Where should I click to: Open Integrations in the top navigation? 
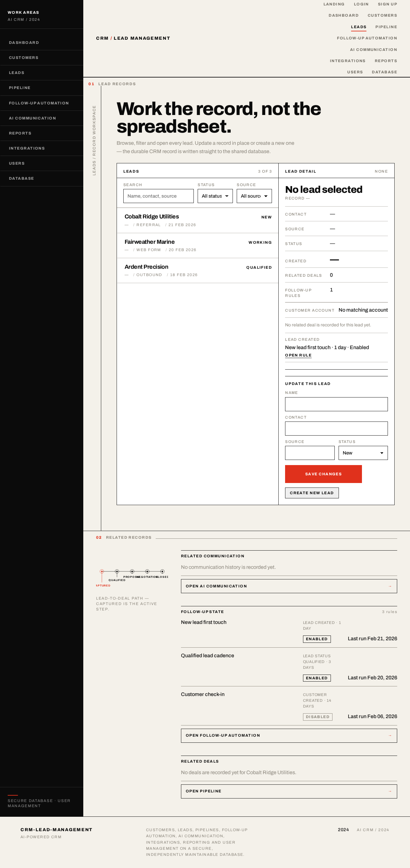(347, 61)
